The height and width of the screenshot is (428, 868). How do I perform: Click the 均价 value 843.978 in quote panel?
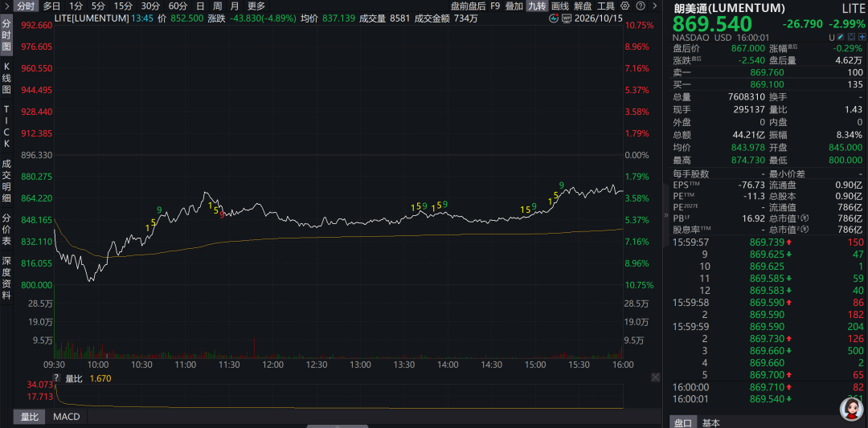748,147
